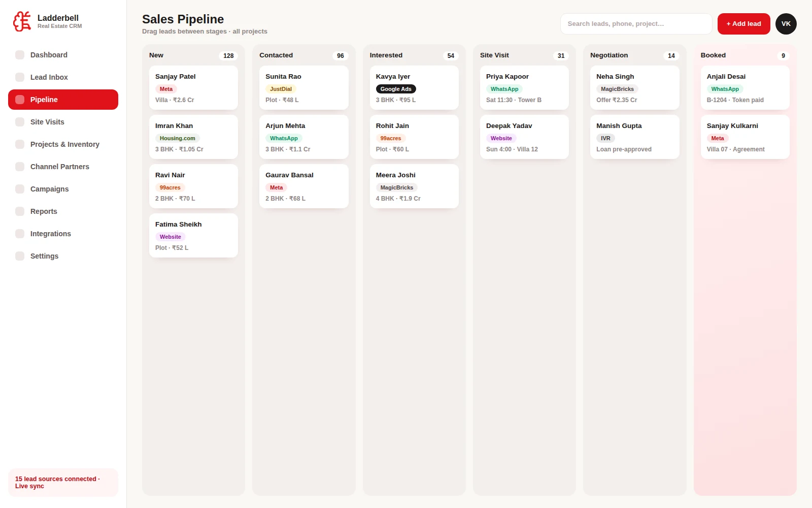Screen dimensions: 812x508
Task: Click the Interested column count 54
Action: 451,56
